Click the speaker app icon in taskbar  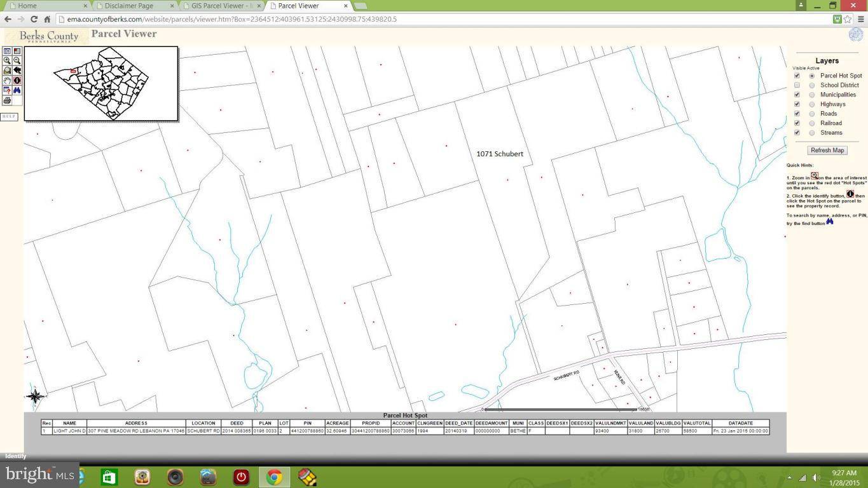tap(175, 477)
